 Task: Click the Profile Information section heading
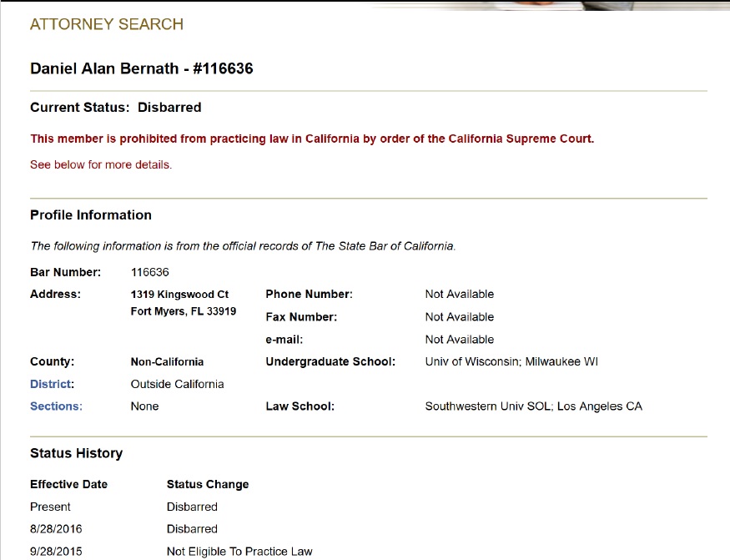pos(91,214)
